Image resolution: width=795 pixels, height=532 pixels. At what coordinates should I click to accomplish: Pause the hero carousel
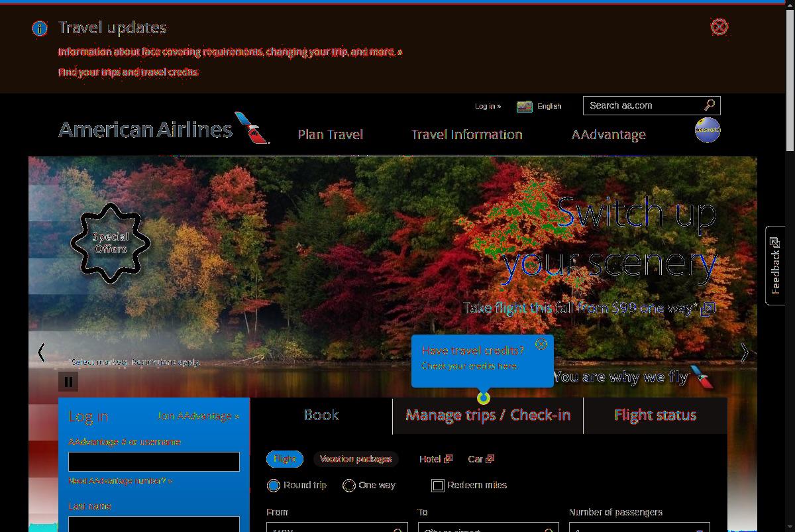(x=68, y=382)
